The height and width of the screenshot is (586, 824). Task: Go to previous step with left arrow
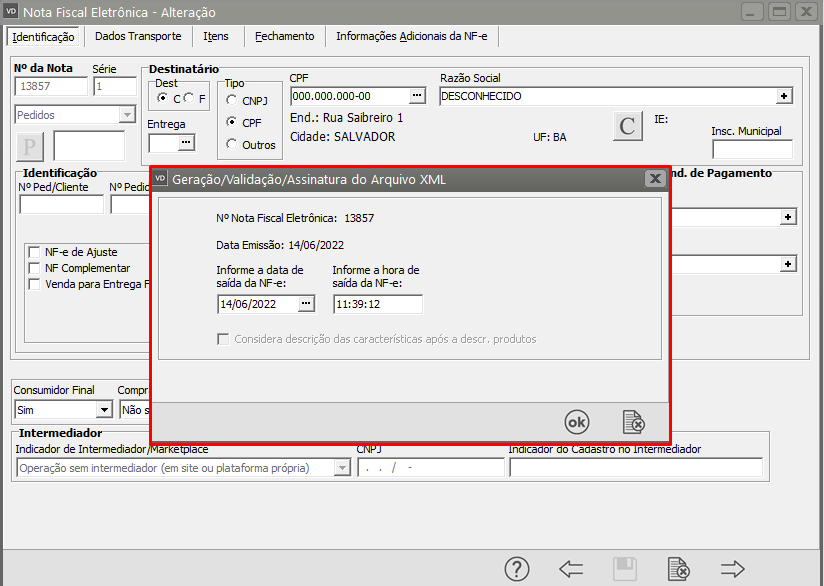[571, 569]
